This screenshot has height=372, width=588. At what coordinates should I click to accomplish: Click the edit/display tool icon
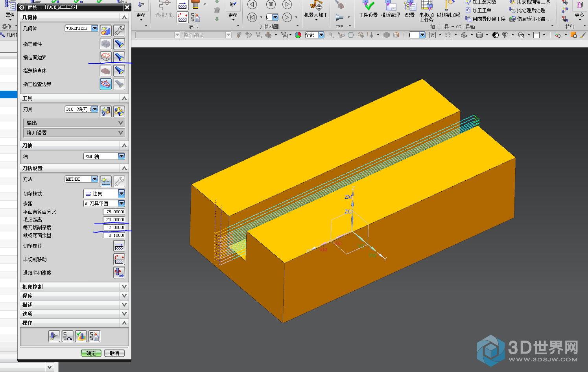(119, 111)
